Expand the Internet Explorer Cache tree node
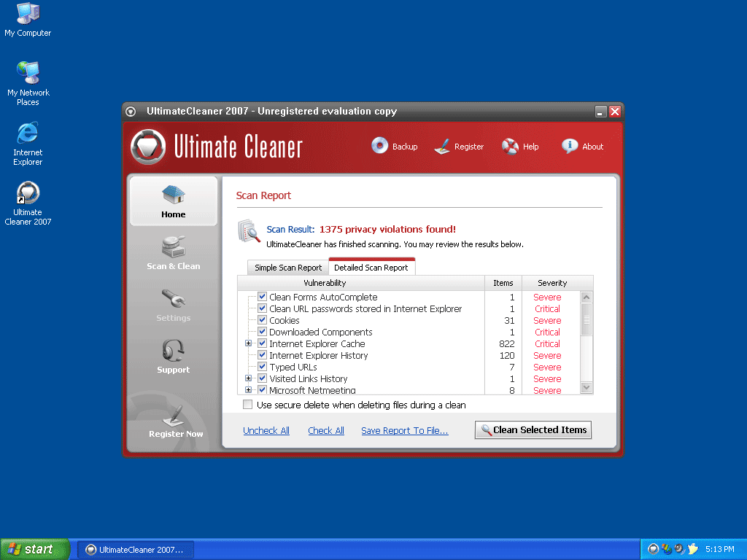Screen dimensions: 747x560 click(x=249, y=343)
